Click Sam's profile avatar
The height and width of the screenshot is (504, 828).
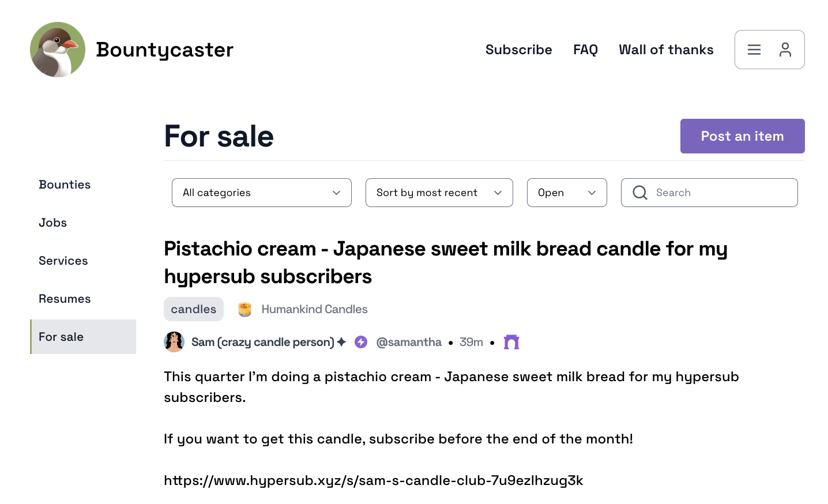(174, 342)
